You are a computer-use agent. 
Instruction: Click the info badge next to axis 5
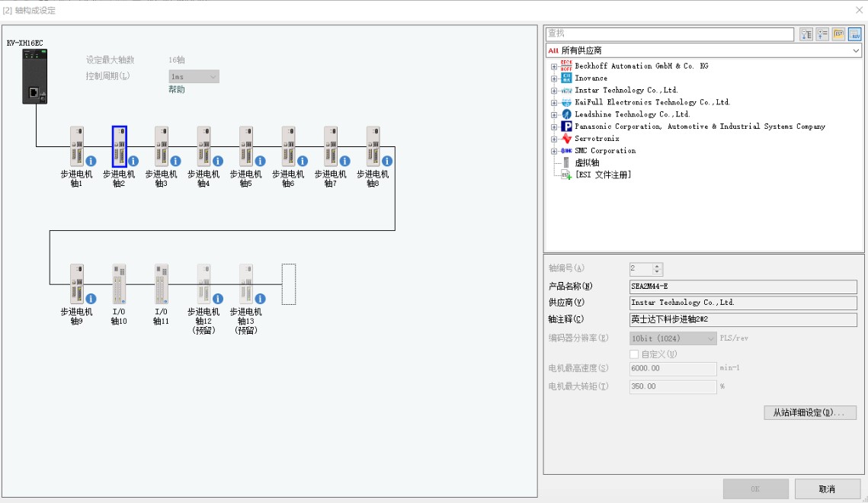click(x=261, y=162)
